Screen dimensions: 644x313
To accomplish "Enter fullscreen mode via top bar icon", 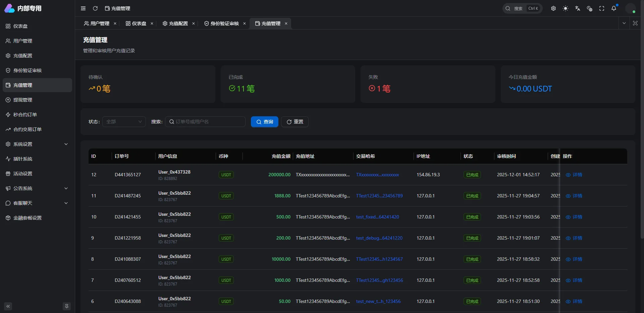I will [602, 8].
